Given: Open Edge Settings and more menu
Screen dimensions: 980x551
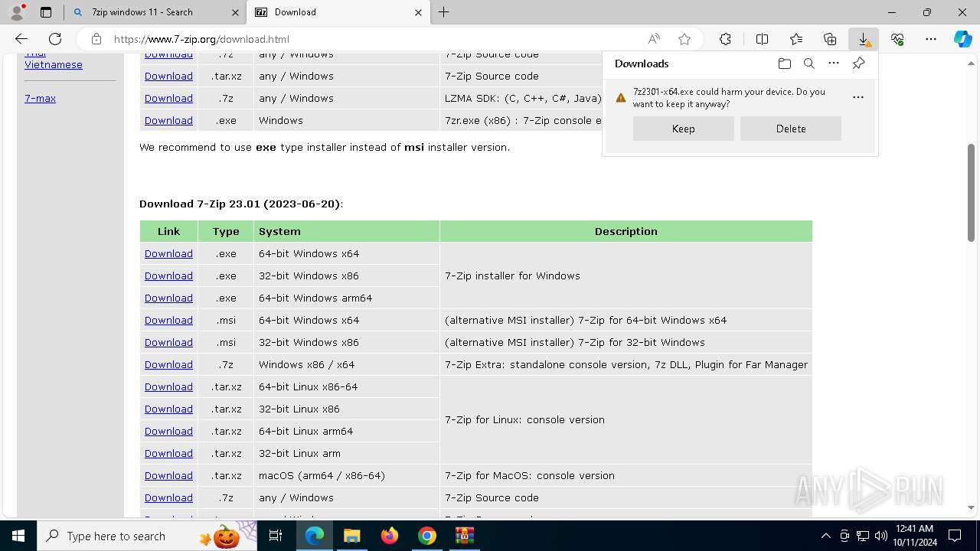Looking at the screenshot, I should [931, 39].
